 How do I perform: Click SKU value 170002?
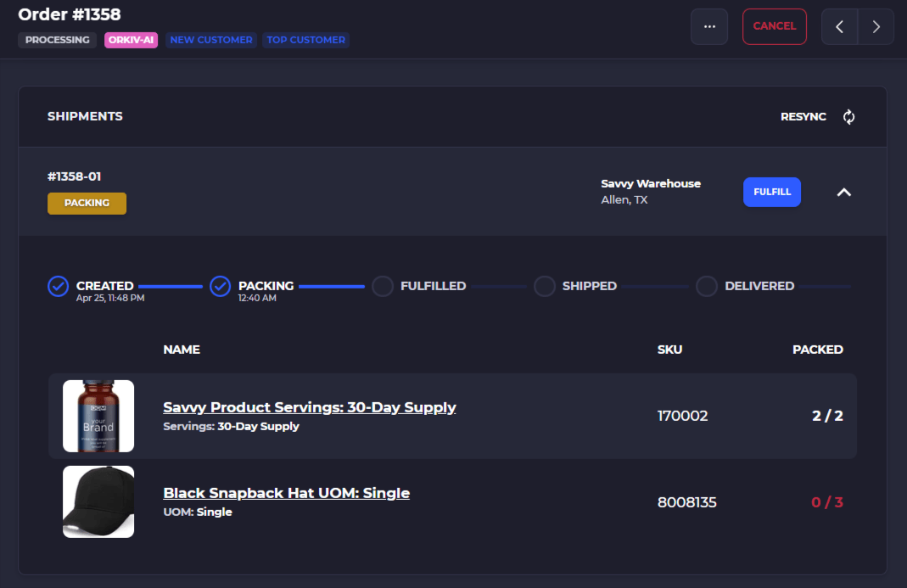click(x=682, y=416)
